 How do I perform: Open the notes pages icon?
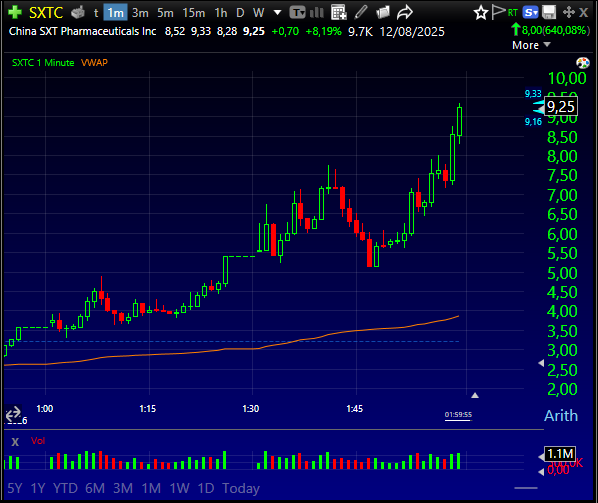coord(383,13)
